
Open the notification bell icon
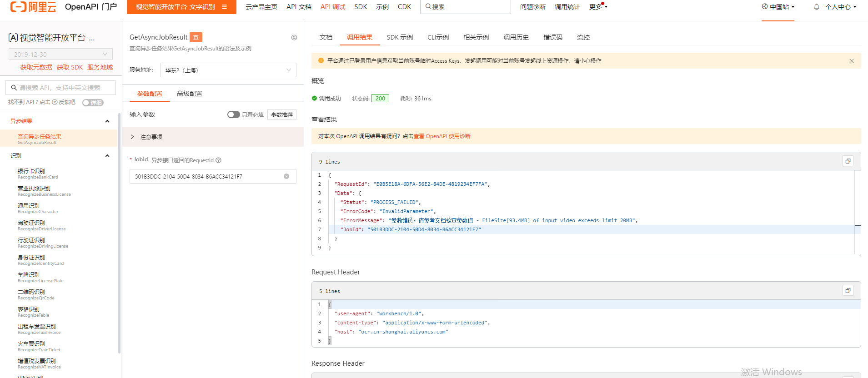(x=817, y=7)
